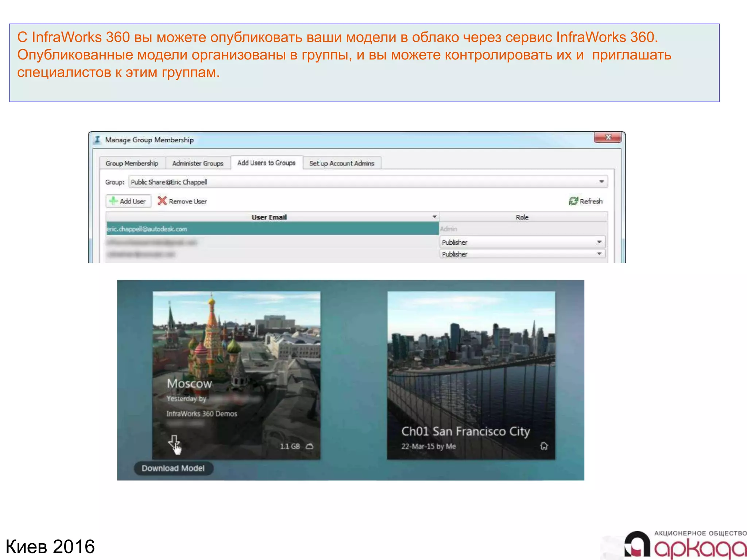This screenshot has height=560, width=747.
Task: Open the Ch01 San Francisco City thumbnail
Action: (471, 375)
